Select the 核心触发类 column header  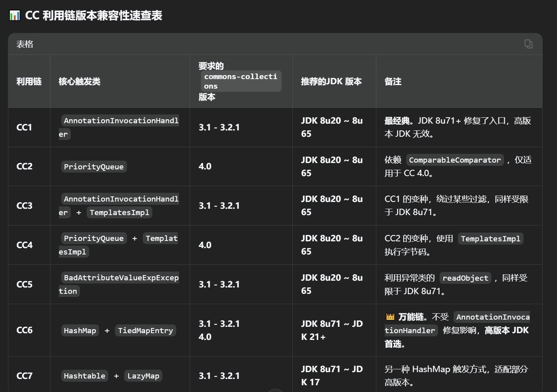(x=80, y=82)
